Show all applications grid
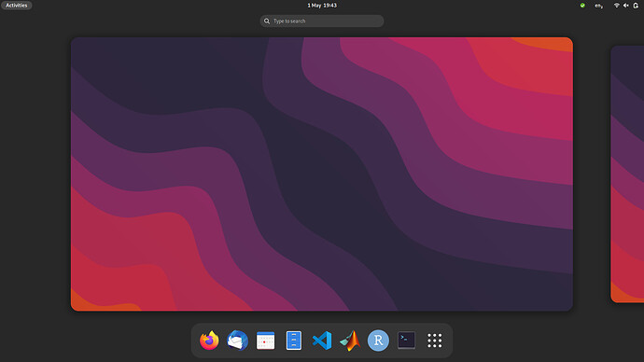This screenshot has height=362, width=644. coord(435,341)
